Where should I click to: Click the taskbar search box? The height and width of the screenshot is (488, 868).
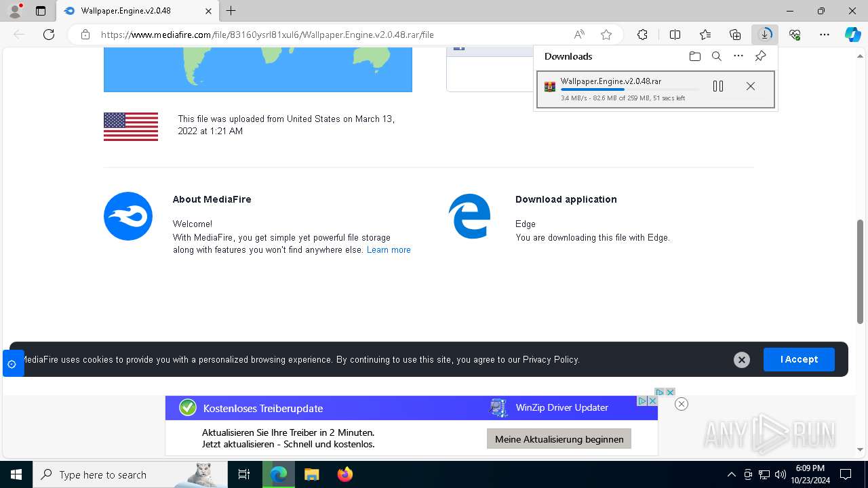[130, 474]
